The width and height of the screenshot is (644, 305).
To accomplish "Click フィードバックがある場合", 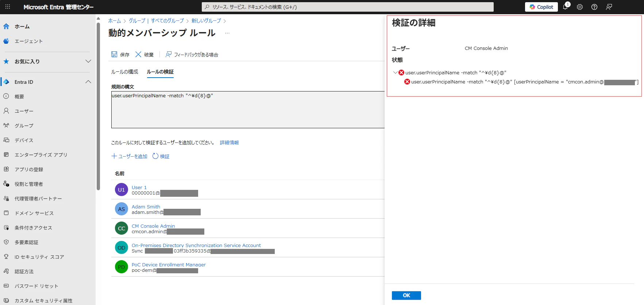I will click(192, 55).
